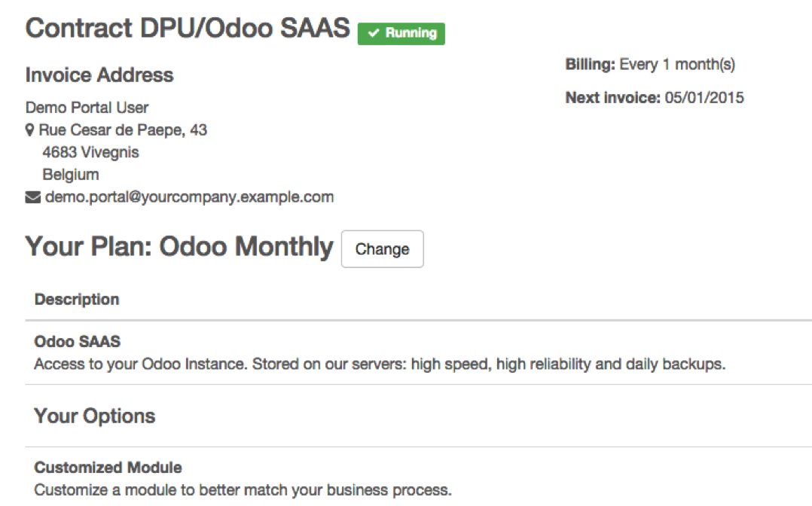Screen dimensions: 812x506
Task: Click the Description column header
Action: (x=77, y=300)
